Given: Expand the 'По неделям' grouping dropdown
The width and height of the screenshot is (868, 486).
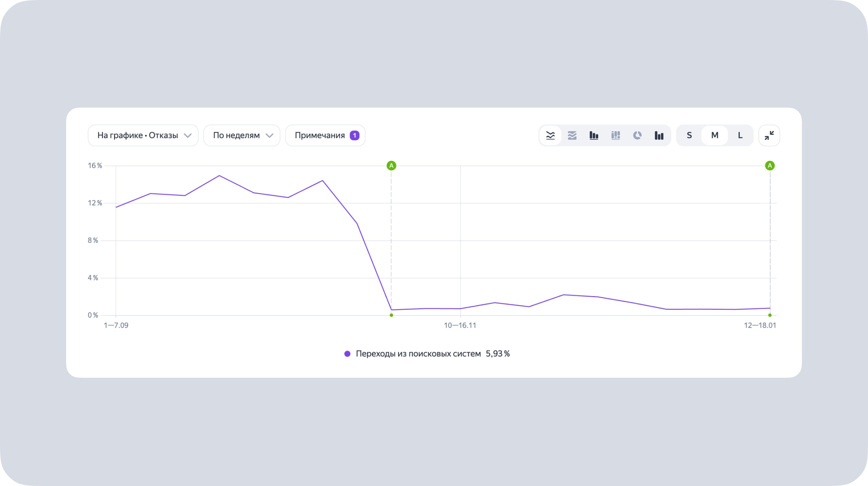Looking at the screenshot, I should 236,135.
